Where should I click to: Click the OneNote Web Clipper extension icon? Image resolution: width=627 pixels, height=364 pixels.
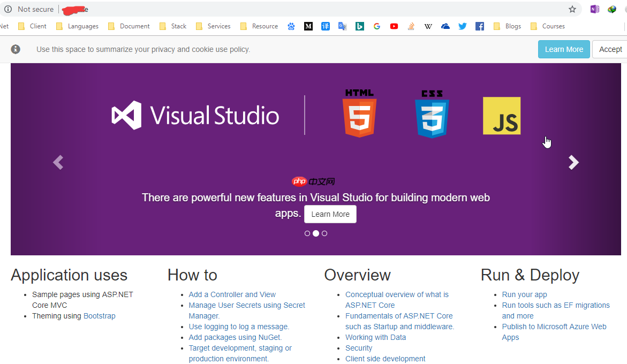[594, 9]
